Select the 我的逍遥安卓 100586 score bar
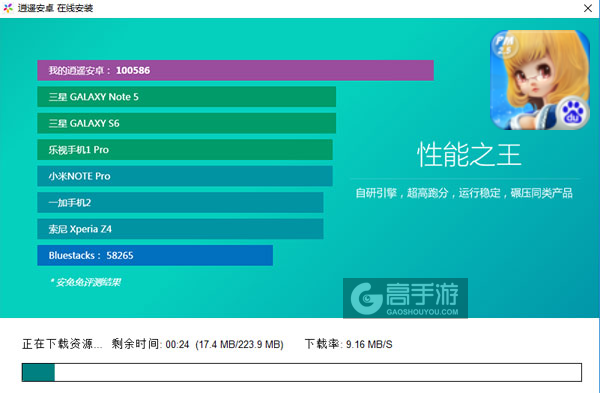 235,70
